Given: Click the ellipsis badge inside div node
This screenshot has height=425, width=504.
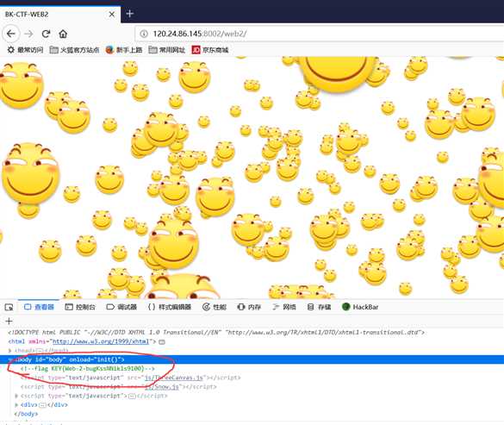Looking at the screenshot, I should [42, 404].
